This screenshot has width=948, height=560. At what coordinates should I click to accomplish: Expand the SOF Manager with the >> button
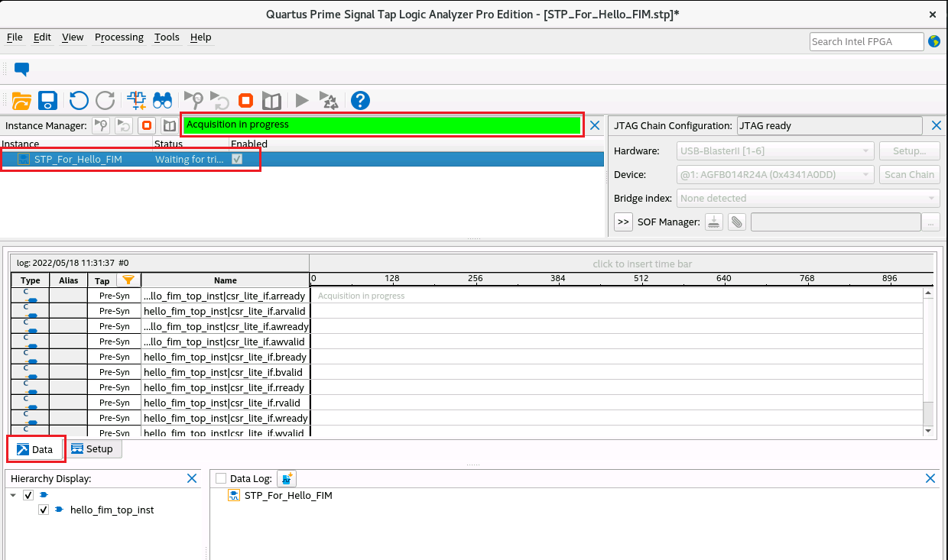(623, 222)
